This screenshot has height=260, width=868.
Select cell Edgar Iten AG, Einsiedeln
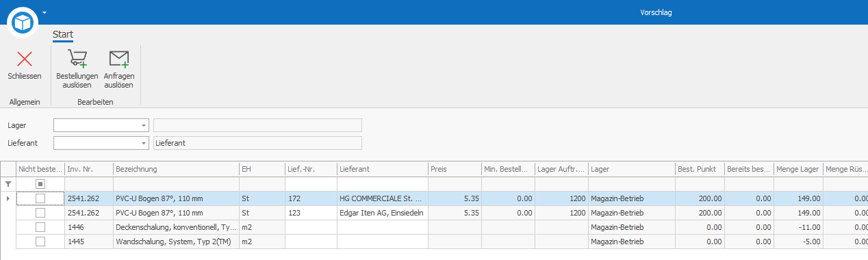pos(382,213)
